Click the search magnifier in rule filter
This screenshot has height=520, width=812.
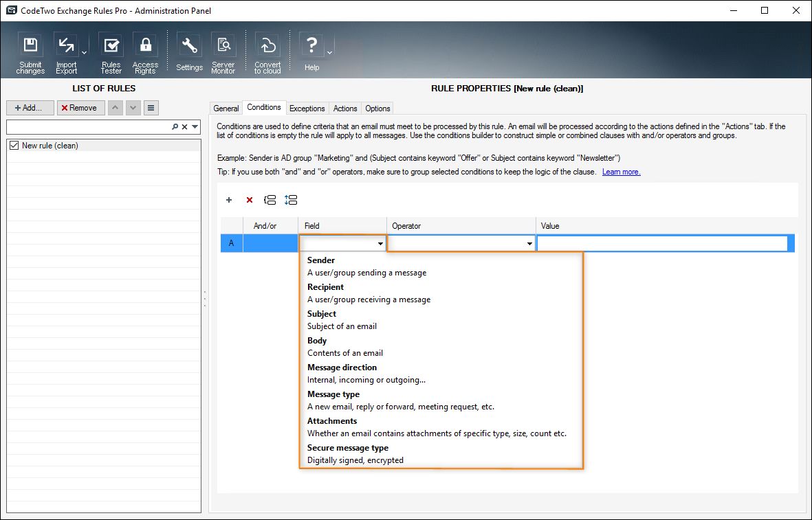(175, 127)
